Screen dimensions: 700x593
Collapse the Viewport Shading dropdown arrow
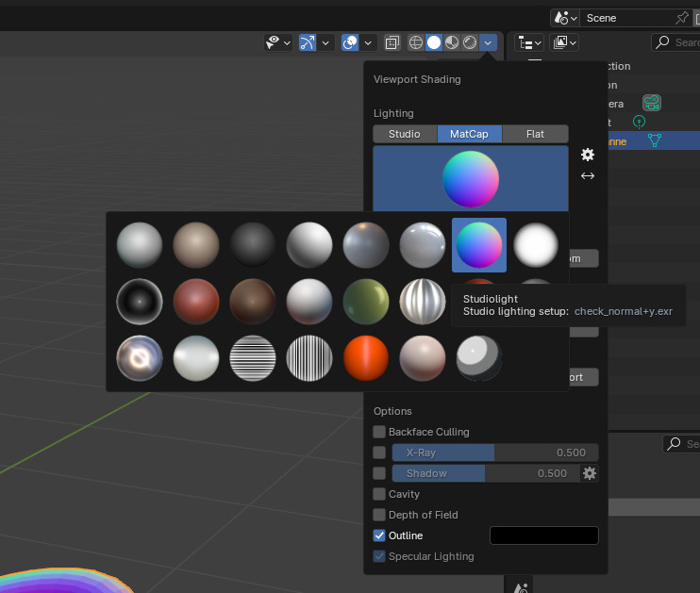pyautogui.click(x=488, y=42)
